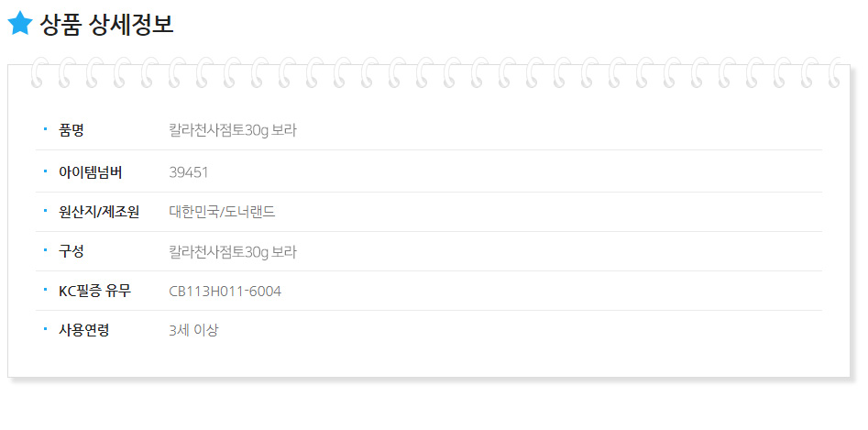868x430 pixels.
Task: Click the blue bullet next to 사용연령
Action: (45, 329)
